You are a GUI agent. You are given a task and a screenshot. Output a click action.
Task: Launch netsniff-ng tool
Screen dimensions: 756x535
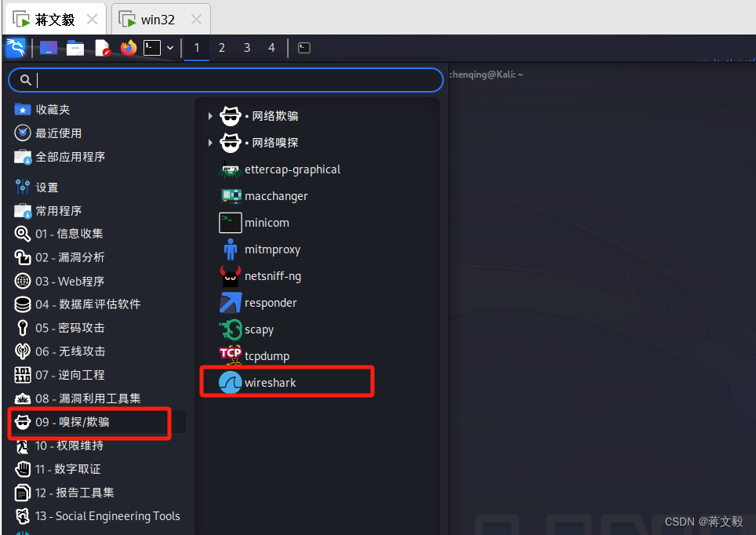260,276
